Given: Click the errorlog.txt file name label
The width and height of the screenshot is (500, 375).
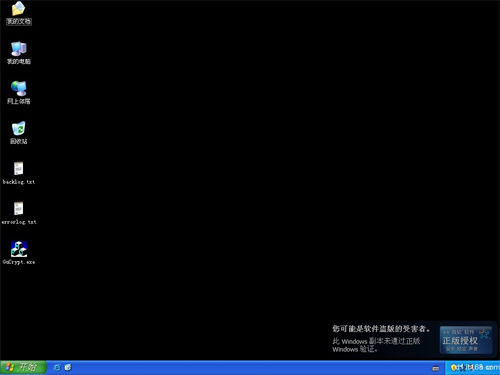Looking at the screenshot, I should tap(19, 222).
